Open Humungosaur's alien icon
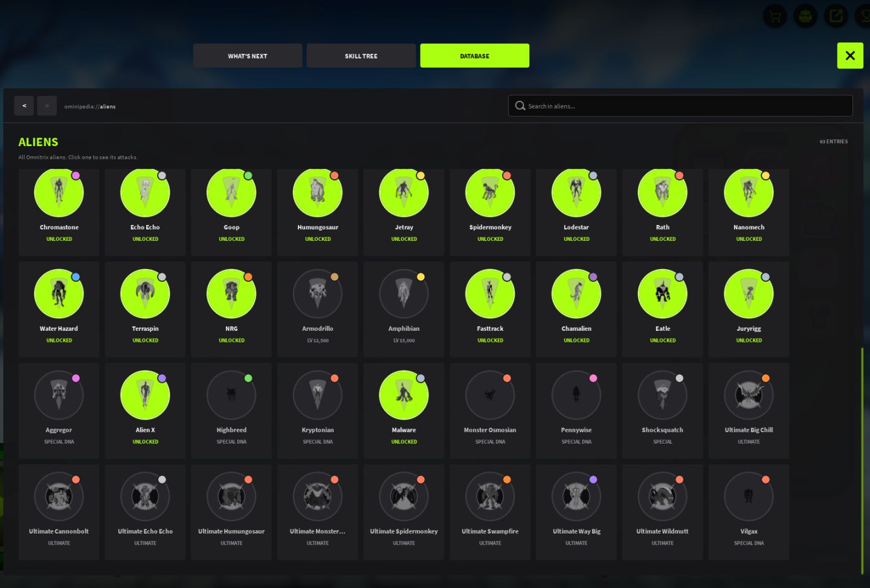The height and width of the screenshot is (588, 870). point(318,193)
